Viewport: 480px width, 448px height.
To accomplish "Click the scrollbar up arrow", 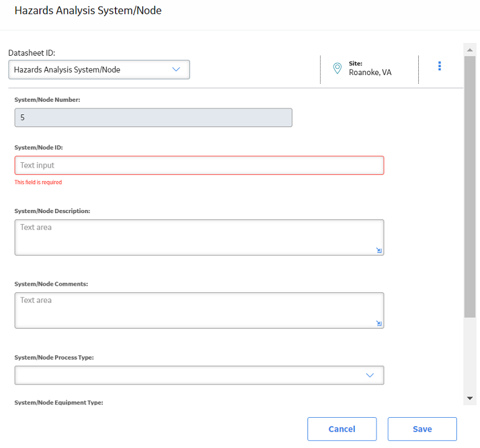I will click(x=470, y=50).
